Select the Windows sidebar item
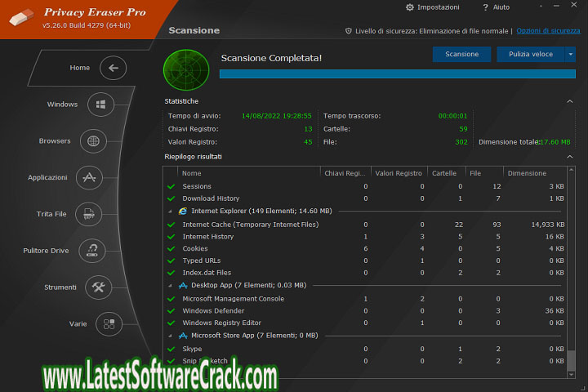The image size is (588, 392). point(62,105)
